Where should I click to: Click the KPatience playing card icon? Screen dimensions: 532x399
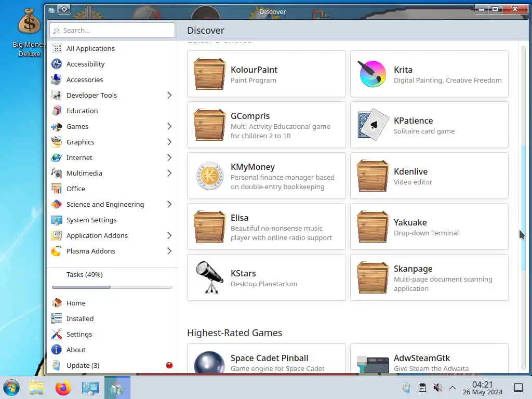[373, 125]
